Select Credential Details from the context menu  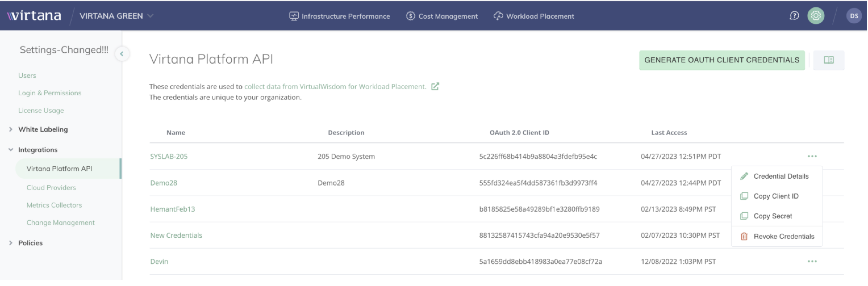781,176
